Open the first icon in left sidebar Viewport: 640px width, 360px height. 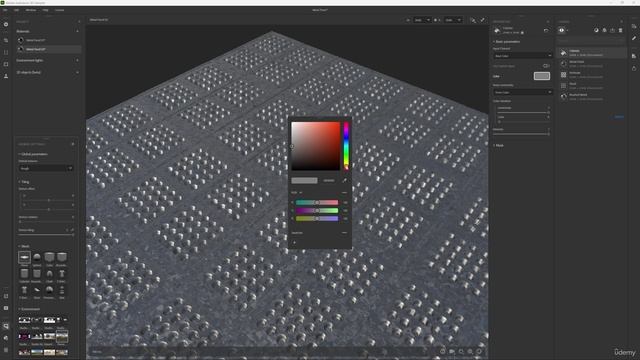point(6,24)
